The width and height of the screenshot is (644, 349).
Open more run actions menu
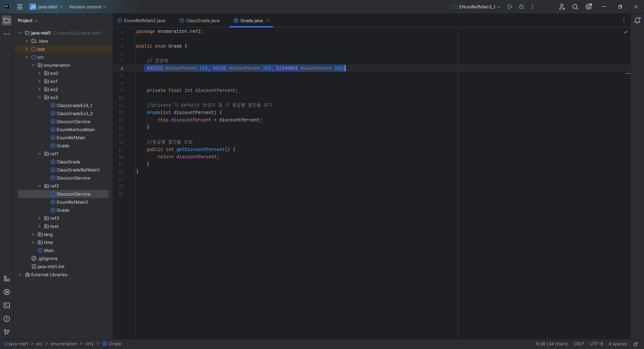(533, 7)
